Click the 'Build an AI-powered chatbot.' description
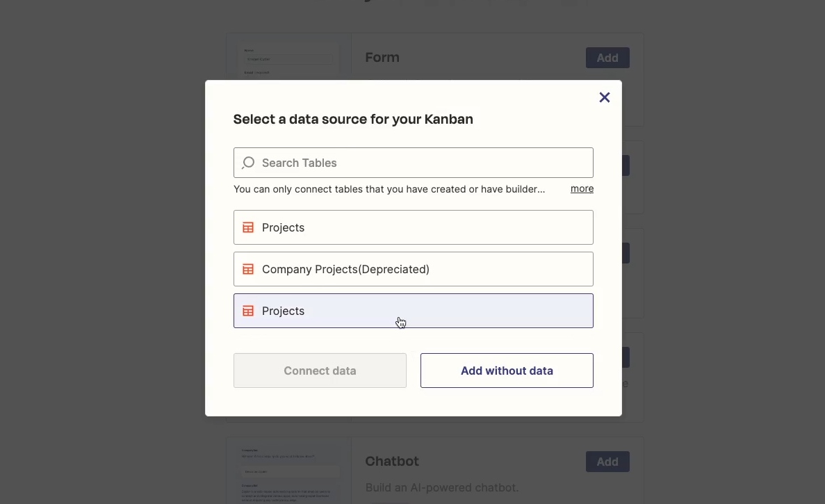This screenshot has width=825, height=504. [442, 488]
